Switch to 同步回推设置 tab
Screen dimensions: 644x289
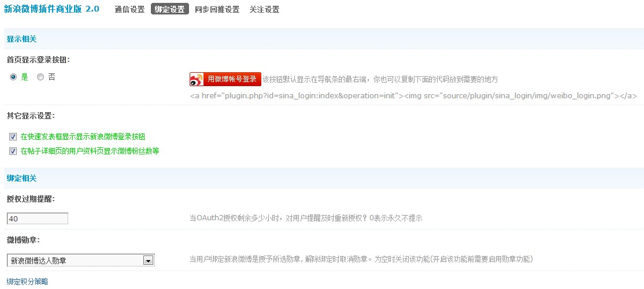pos(217,9)
